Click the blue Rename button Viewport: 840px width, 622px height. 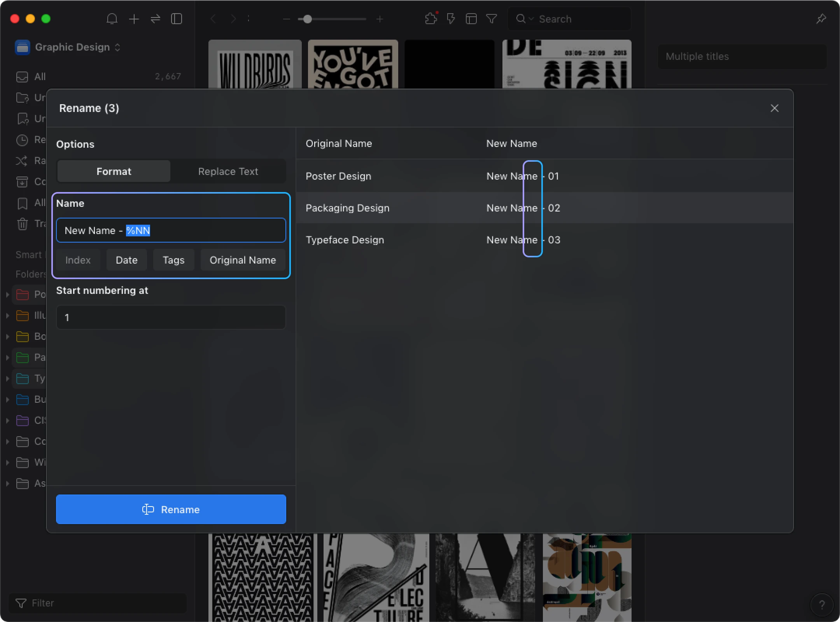171,509
